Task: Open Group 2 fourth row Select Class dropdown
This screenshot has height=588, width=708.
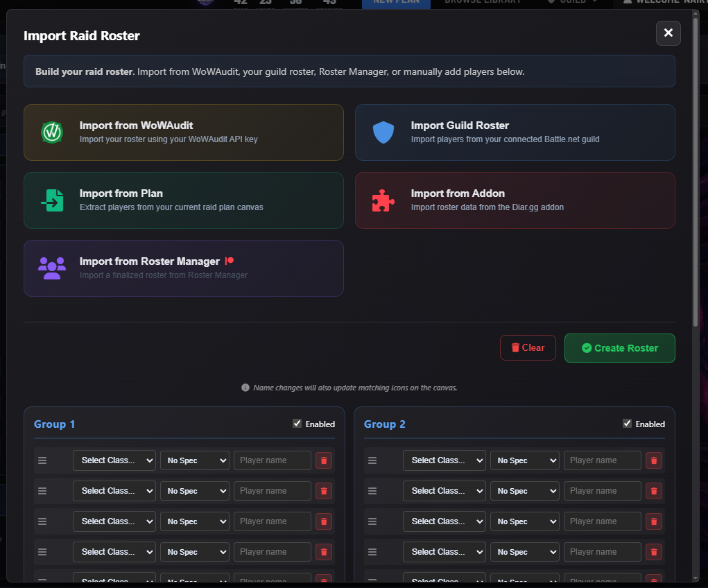Action: (x=444, y=552)
